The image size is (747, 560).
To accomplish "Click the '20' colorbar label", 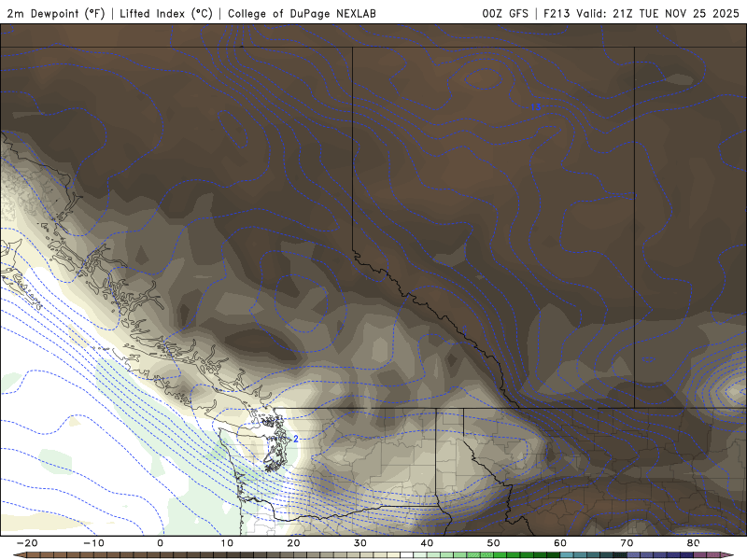I will [x=293, y=543].
